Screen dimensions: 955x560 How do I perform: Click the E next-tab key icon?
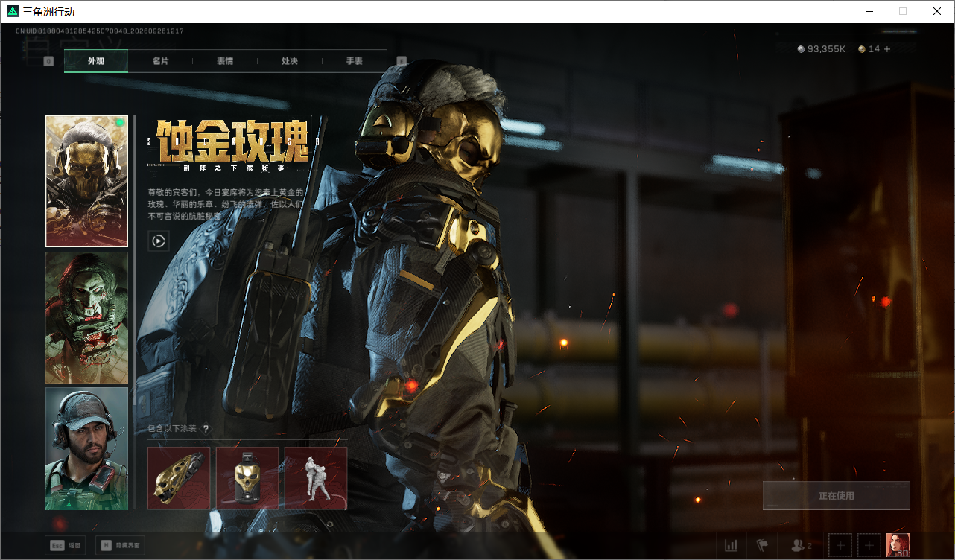coord(402,61)
